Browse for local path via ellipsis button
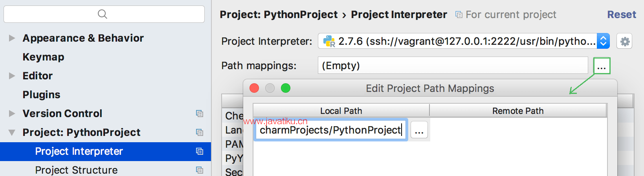 pyautogui.click(x=419, y=130)
